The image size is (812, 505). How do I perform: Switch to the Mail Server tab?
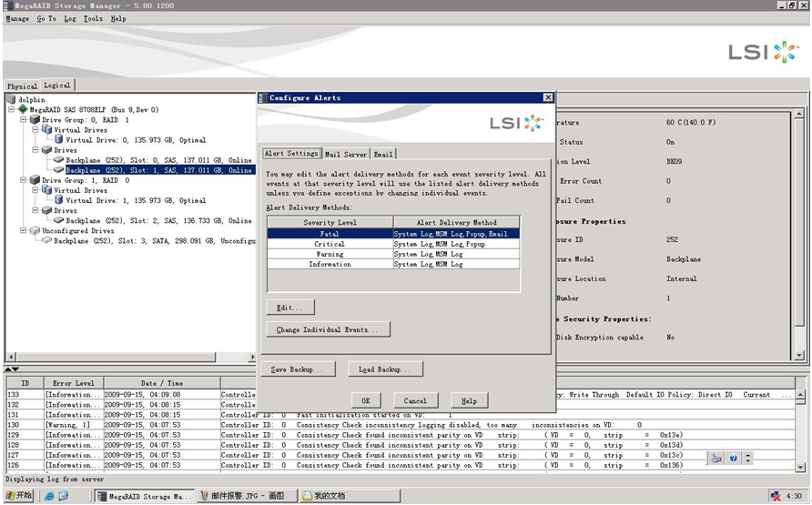point(346,154)
